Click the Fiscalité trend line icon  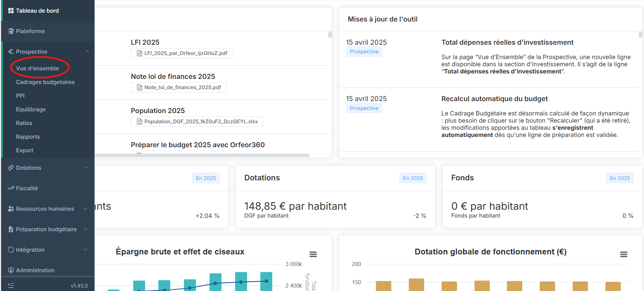click(11, 188)
